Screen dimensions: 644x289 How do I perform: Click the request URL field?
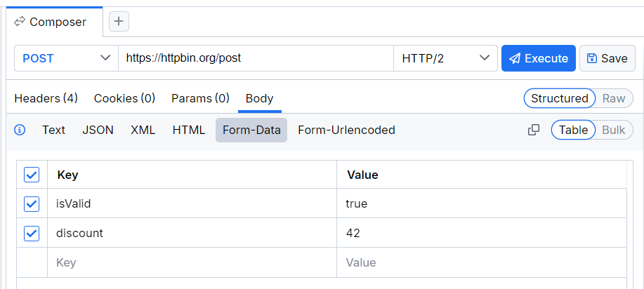256,58
